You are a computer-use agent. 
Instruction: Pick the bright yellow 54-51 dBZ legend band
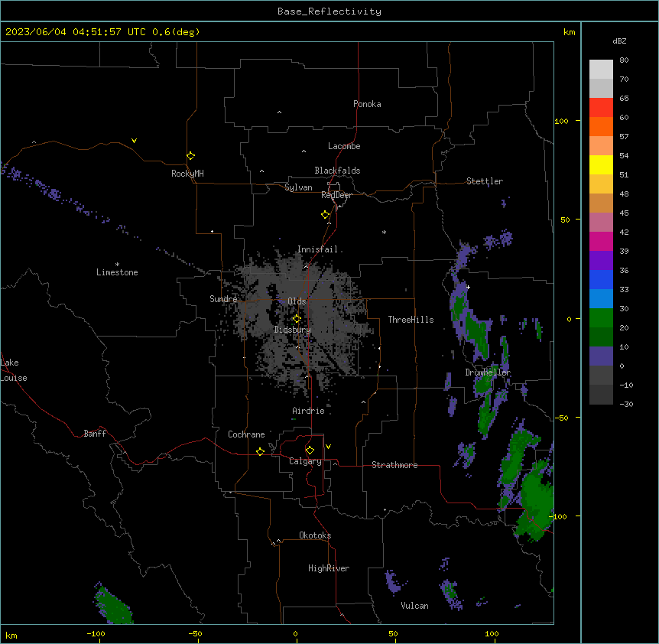point(601,164)
